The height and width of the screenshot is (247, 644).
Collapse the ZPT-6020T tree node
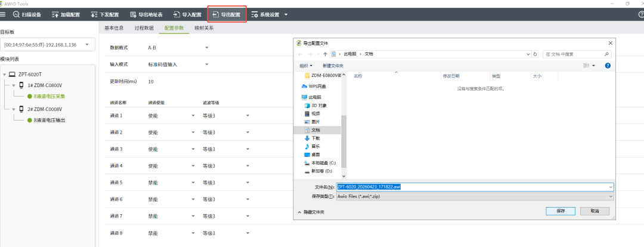pyautogui.click(x=4, y=75)
